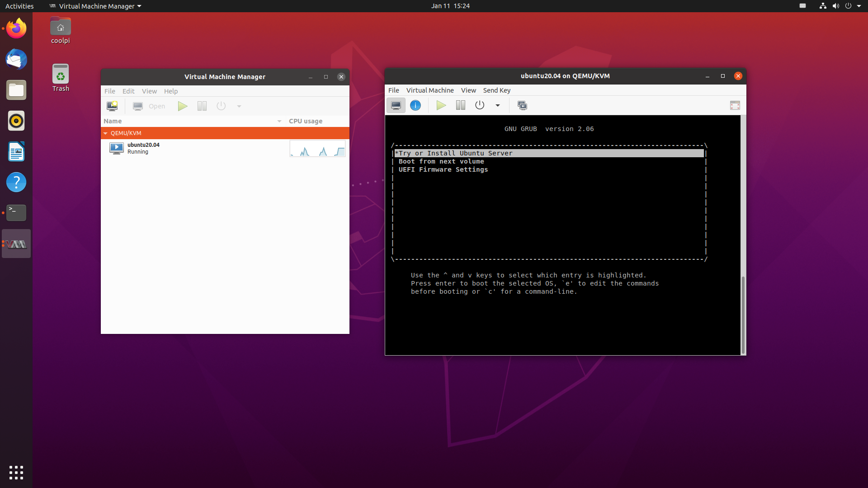Click the Open button in Virtual Machine Manager
Screen dimensions: 868x488
click(x=149, y=106)
